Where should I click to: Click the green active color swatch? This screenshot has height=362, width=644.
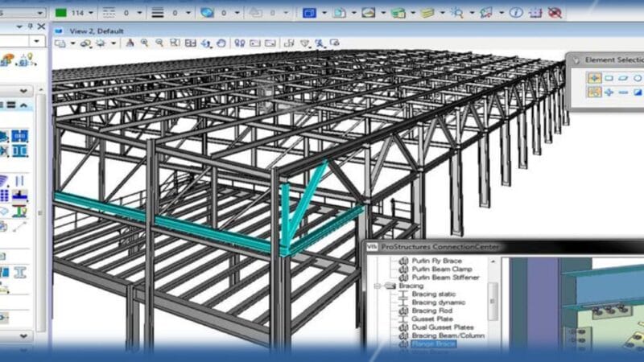coord(61,13)
